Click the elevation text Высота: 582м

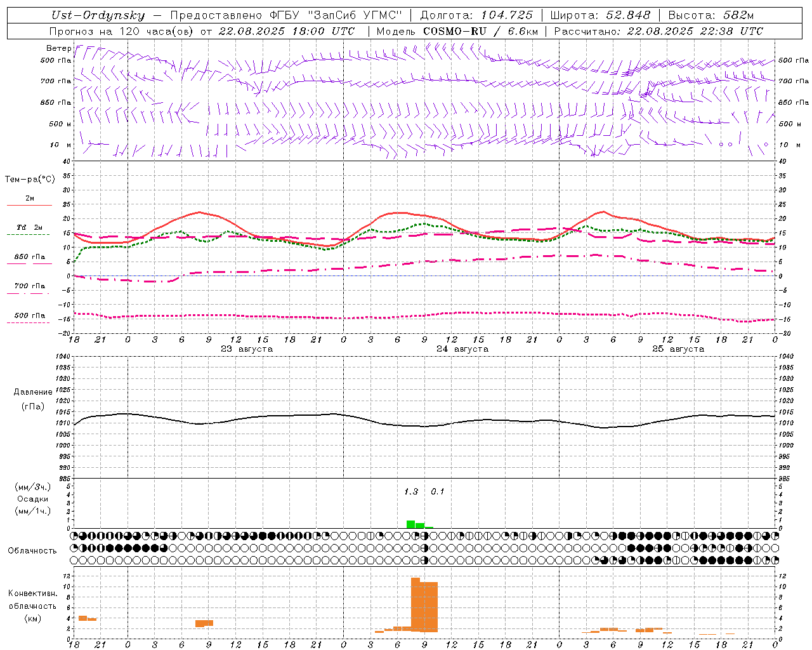[x=711, y=16]
